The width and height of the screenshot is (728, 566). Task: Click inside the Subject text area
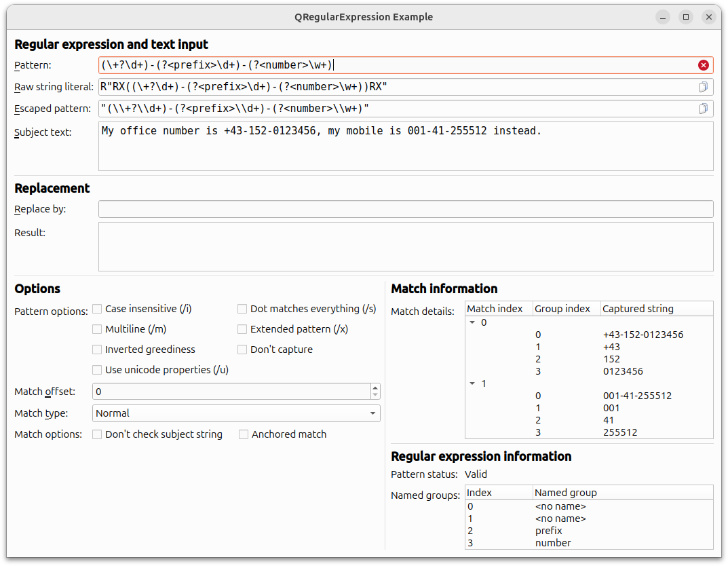click(x=406, y=145)
